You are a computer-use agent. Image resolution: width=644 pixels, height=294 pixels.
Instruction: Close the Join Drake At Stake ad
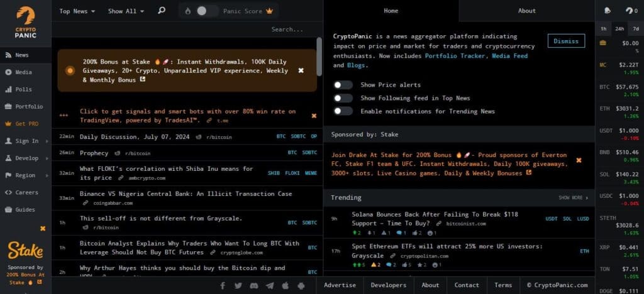[x=579, y=160]
